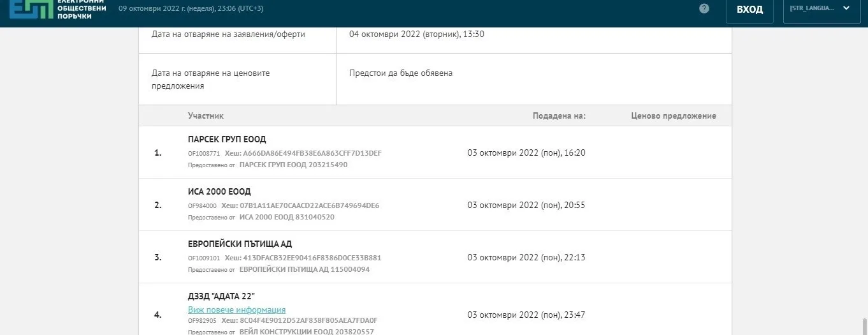Select participant name ИСА 2000 ЕООД
Screen dimensions: 868x335
pyautogui.click(x=219, y=191)
